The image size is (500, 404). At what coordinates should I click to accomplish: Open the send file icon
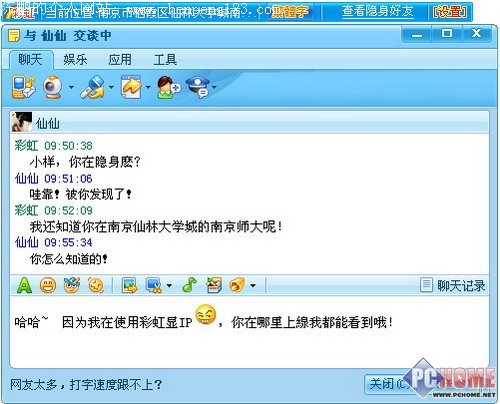point(131,87)
